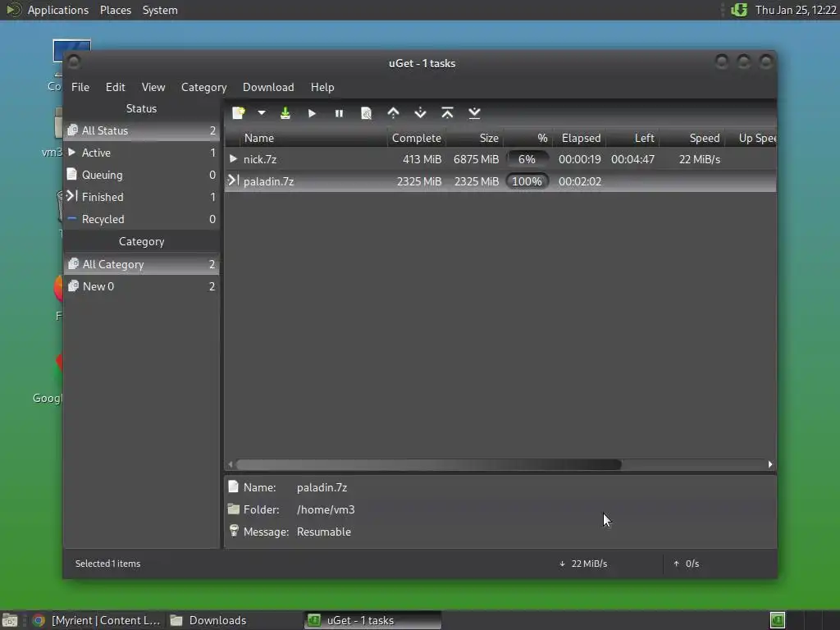Open the Places menu in top panel
This screenshot has height=630, width=840.
pos(115,10)
